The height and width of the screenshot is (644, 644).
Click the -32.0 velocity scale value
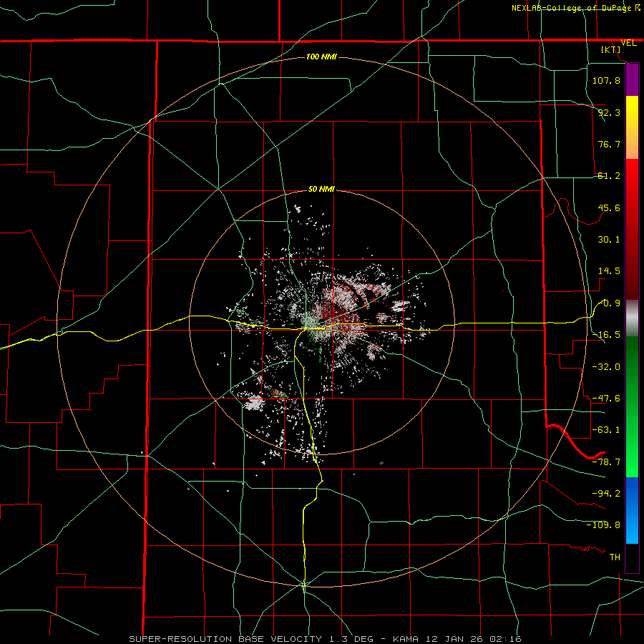click(x=606, y=367)
